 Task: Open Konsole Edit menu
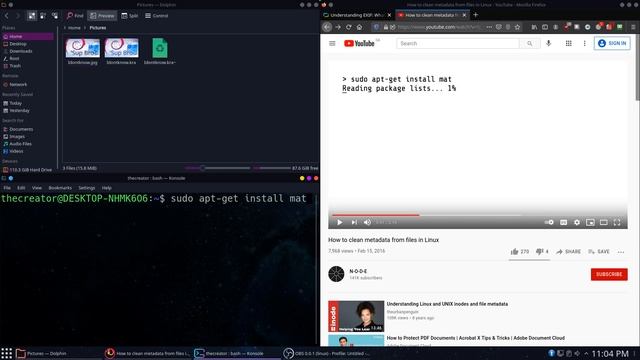coord(21,188)
